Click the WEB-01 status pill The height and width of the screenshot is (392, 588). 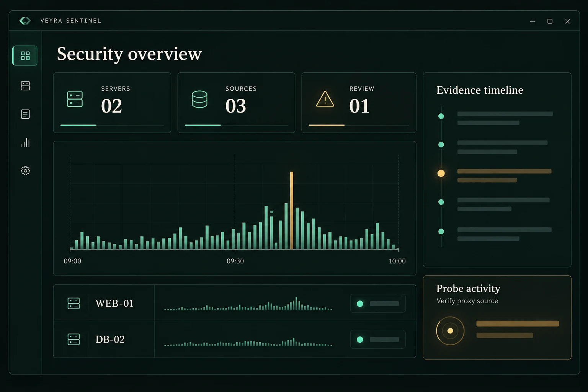coord(378,304)
